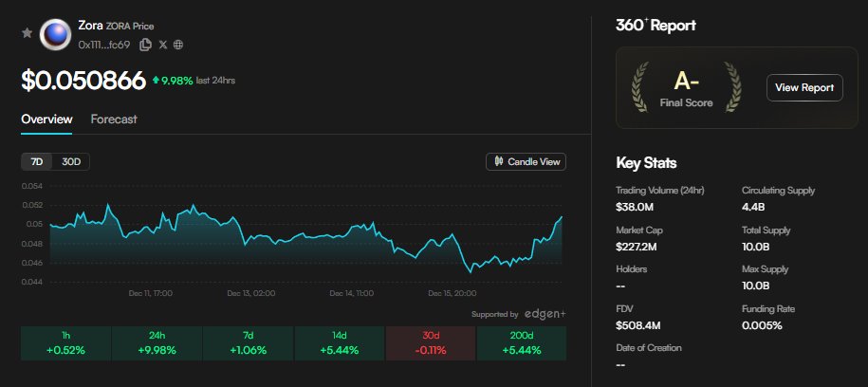Click the Total Supply label

(x=766, y=230)
